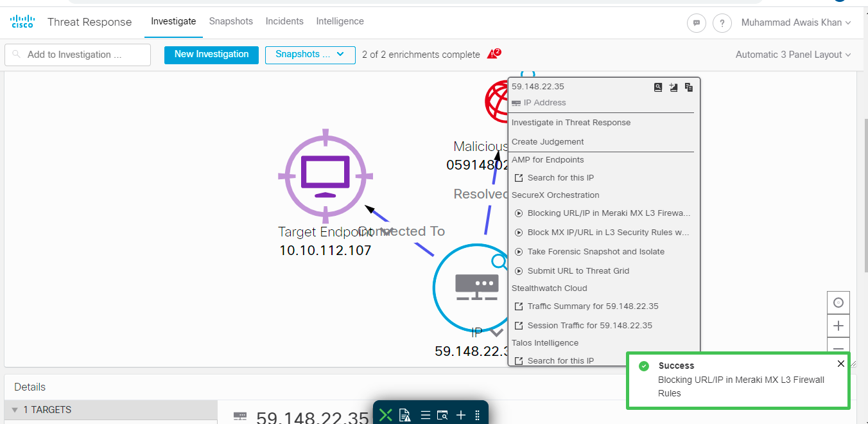Image resolution: width=868 pixels, height=424 pixels.
Task: Click external-link icon beside Traffic Summary
Action: pos(519,306)
